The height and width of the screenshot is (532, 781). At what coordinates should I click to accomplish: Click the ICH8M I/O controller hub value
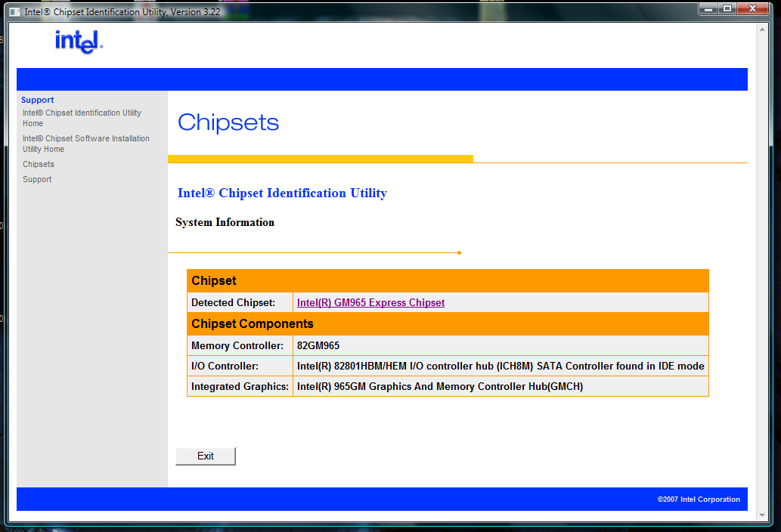[x=501, y=367]
